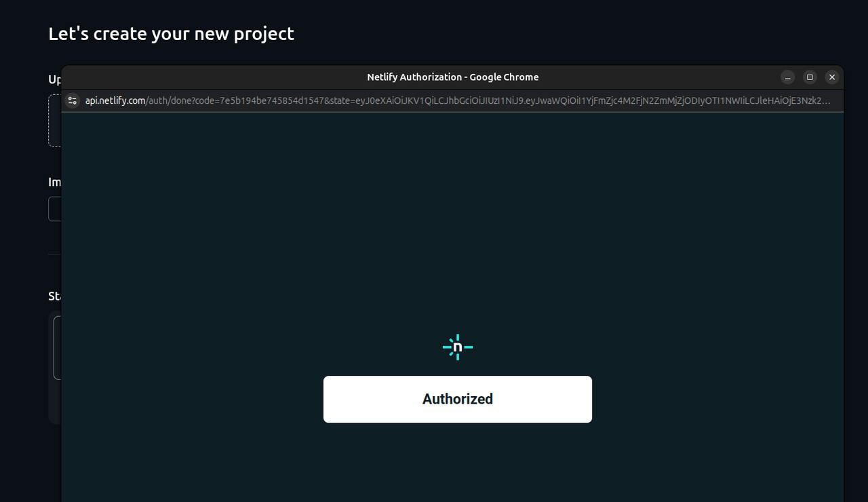Click the Authorized message box

458,400
